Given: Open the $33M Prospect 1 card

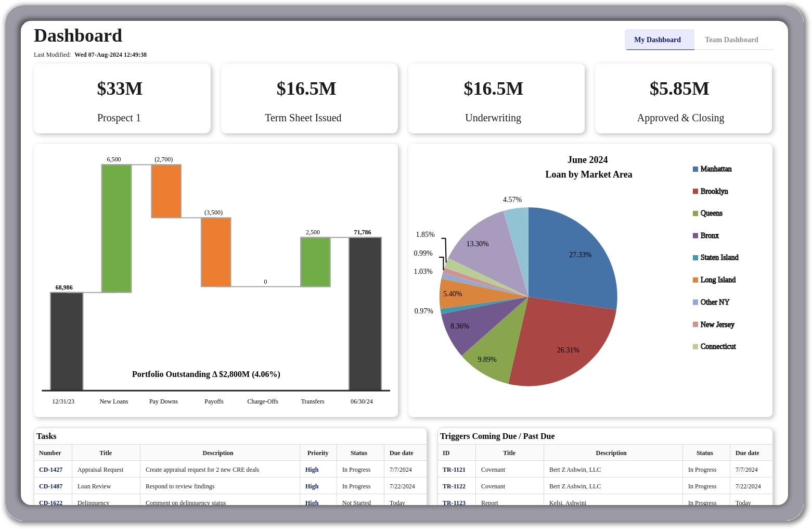Looking at the screenshot, I should [x=122, y=99].
